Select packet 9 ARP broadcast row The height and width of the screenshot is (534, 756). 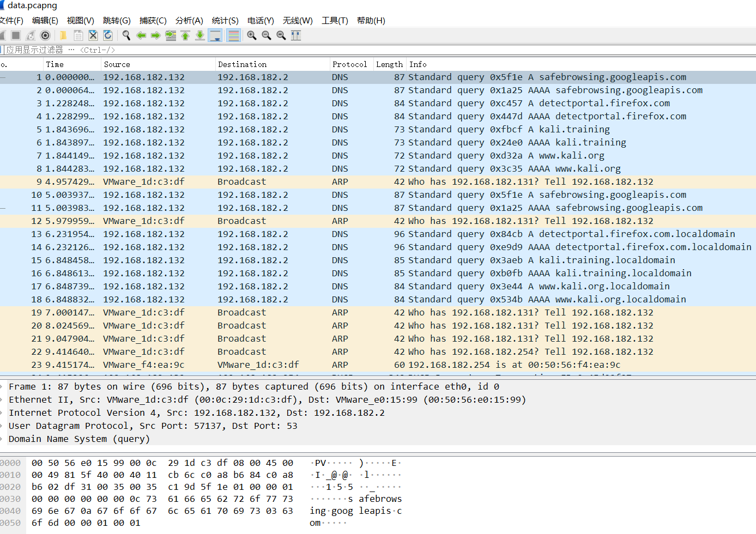pos(378,182)
